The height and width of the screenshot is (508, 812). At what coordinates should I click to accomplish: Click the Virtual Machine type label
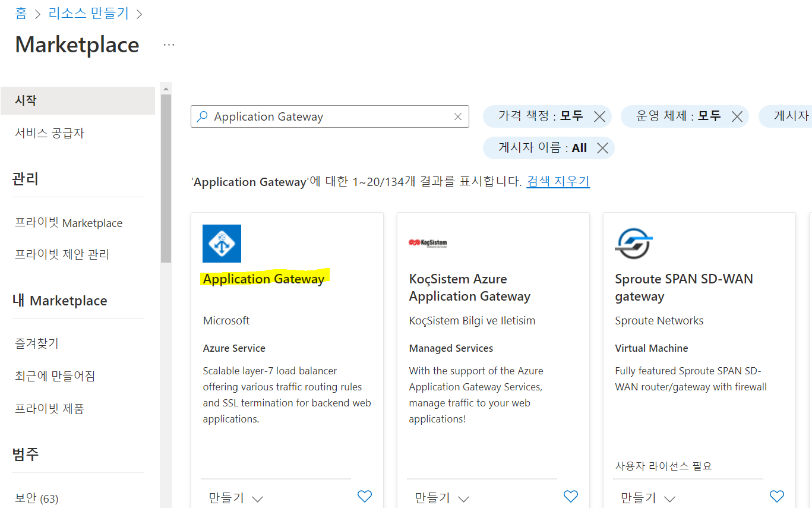(652, 348)
